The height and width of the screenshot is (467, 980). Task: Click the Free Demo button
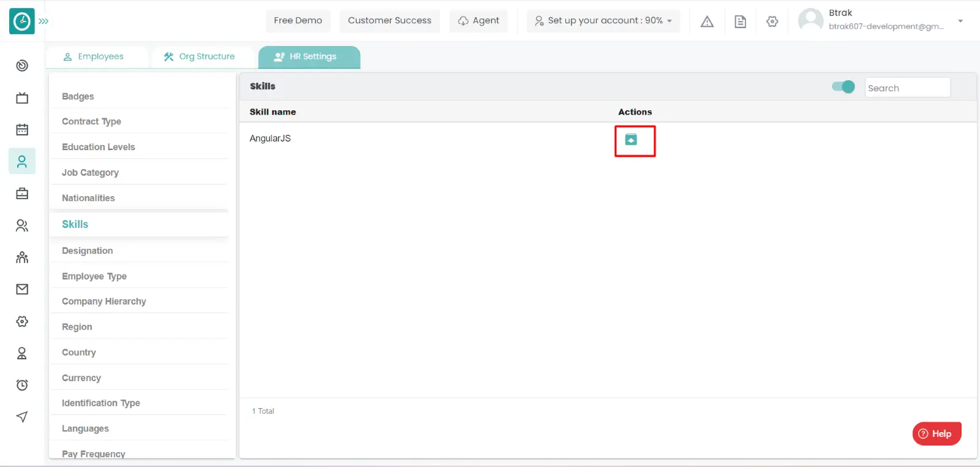298,21
